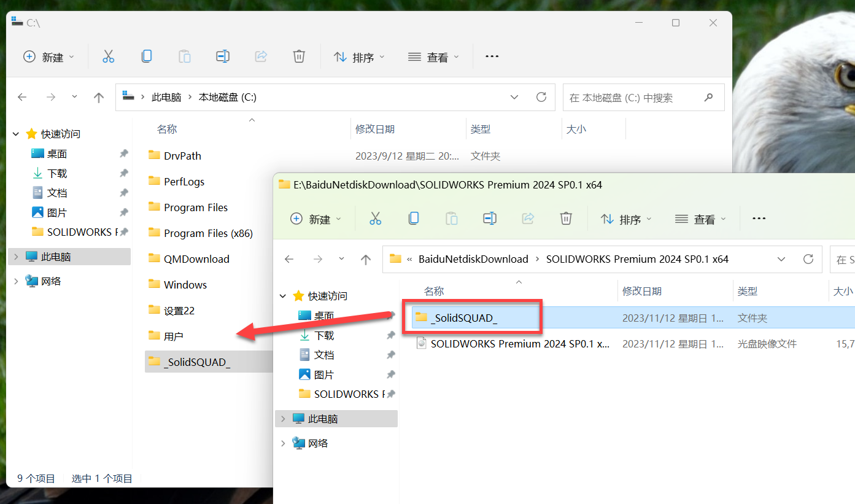The height and width of the screenshot is (504, 855).
Task: Refresh the SOLIDWORKS Premium folder view
Action: [x=808, y=259]
